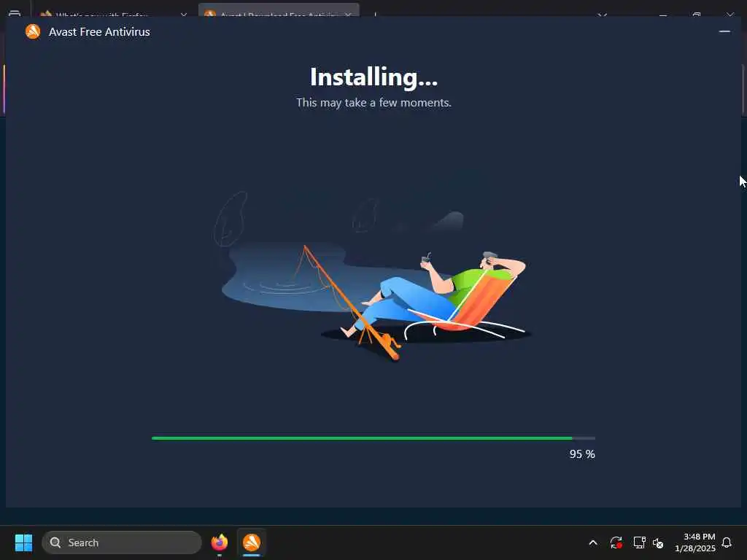Minimize the Avast installer window
This screenshot has height=560, width=747.
724,31
